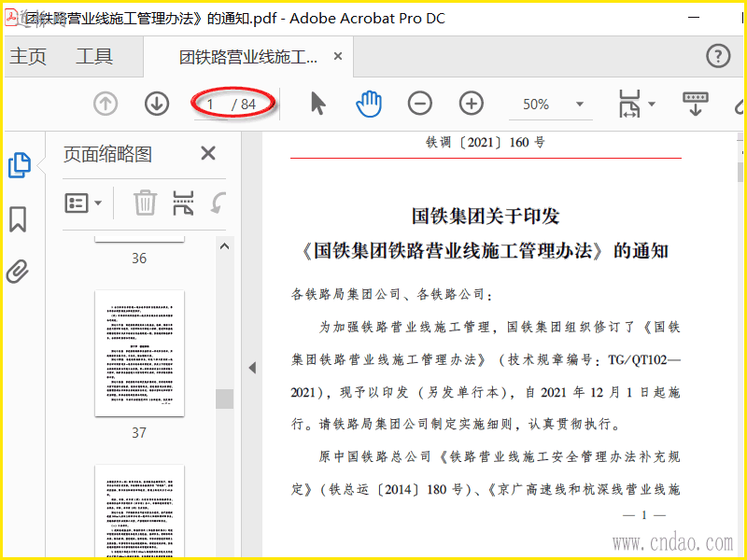
Task: Click document number 铁调〔2021〕160号
Action: [x=486, y=142]
